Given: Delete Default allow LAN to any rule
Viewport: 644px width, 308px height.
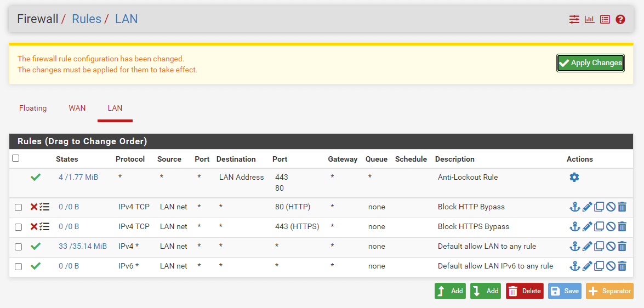Looking at the screenshot, I should point(622,246).
